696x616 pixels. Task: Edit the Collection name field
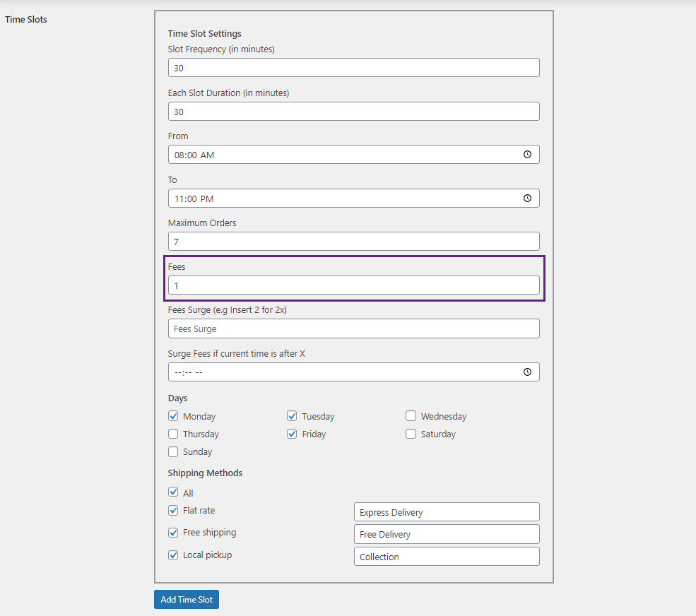[447, 557]
